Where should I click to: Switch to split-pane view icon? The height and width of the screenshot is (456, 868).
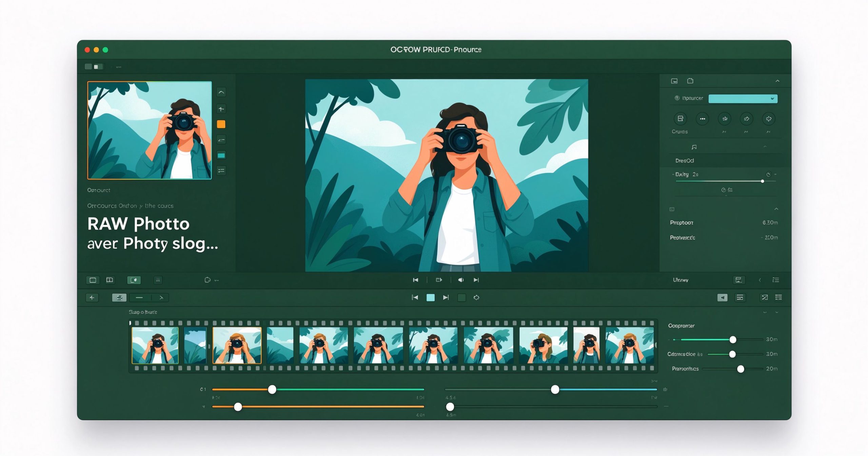(x=110, y=280)
